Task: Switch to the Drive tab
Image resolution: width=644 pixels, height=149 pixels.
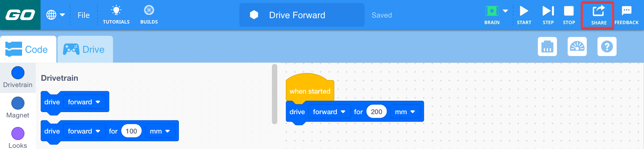Action: click(x=85, y=49)
